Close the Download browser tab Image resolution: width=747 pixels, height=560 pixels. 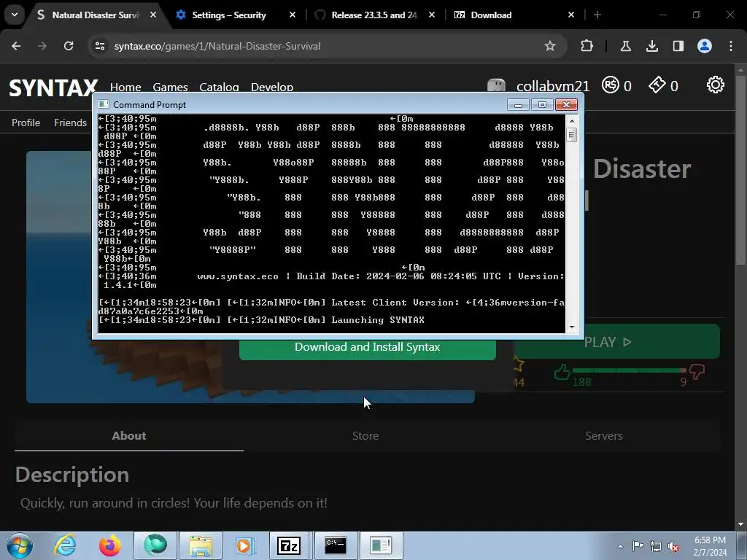tap(571, 15)
